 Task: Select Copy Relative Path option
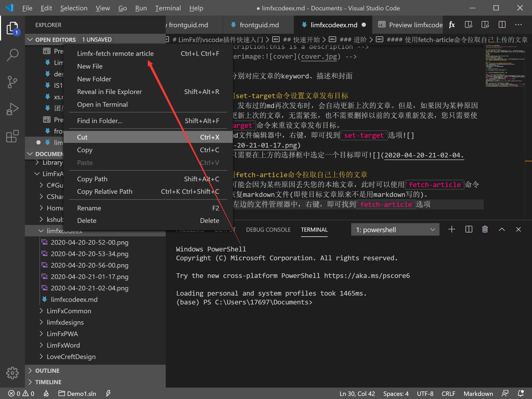148,191
